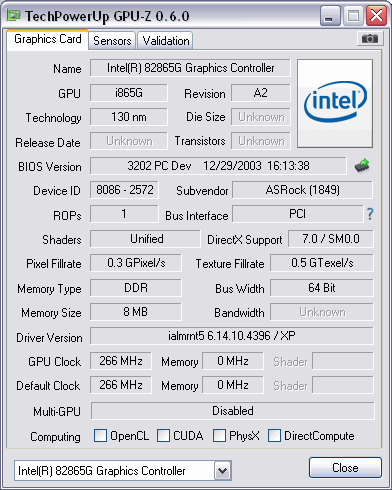The height and width of the screenshot is (490, 392).
Task: Close window with red X button
Action: pos(377,16)
